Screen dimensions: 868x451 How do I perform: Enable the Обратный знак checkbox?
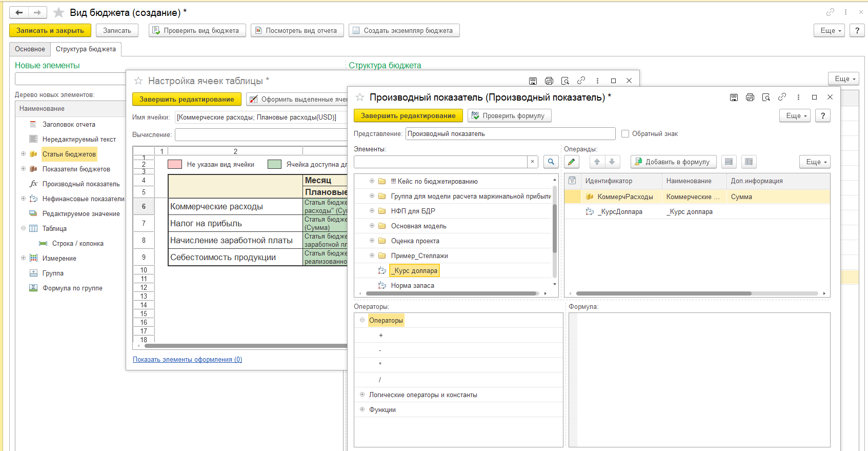[x=625, y=134]
